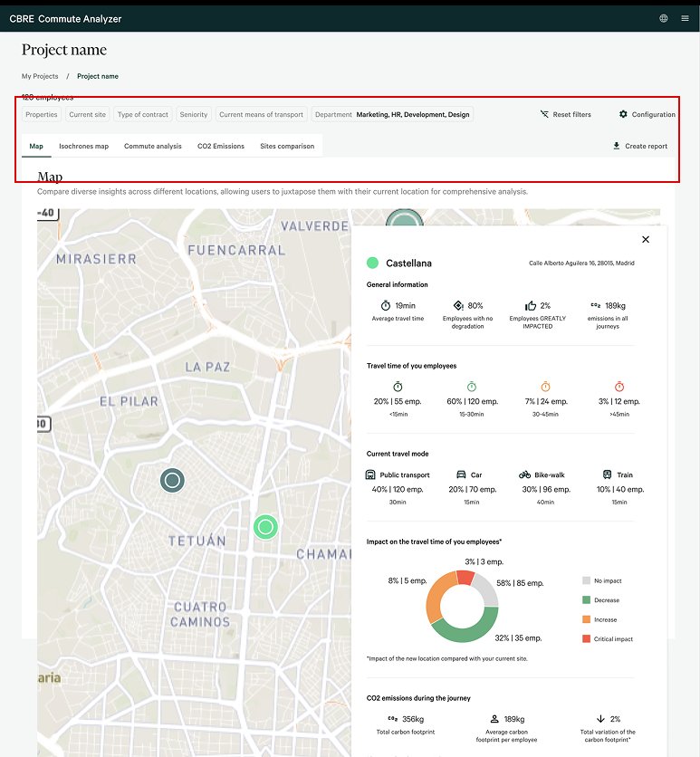The width and height of the screenshot is (700, 757).
Task: Click the Critical impact red legend swatch
Action: coord(587,638)
